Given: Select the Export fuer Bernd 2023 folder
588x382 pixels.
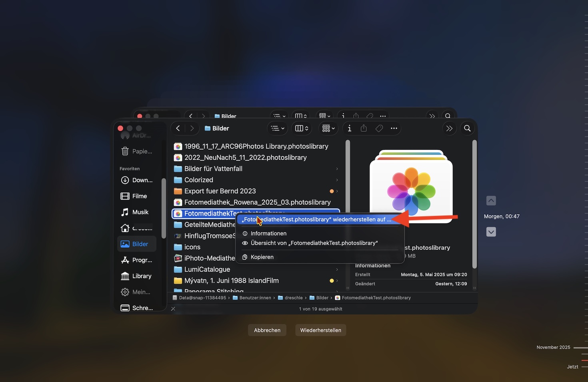Looking at the screenshot, I should pos(256,191).
